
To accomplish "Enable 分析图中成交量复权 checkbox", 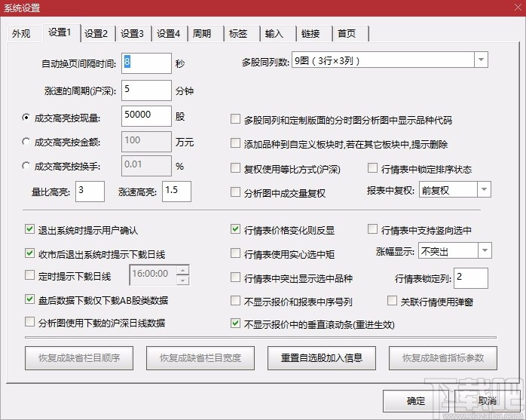I will pos(235,192).
